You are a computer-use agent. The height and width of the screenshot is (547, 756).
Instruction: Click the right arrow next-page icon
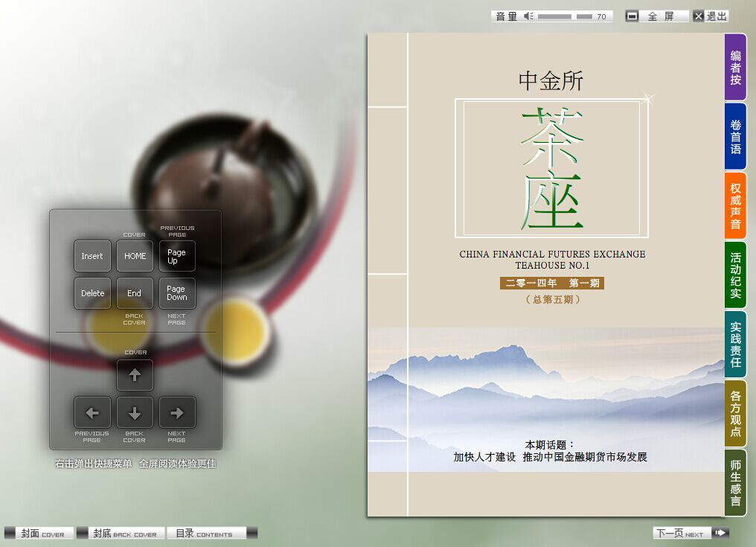click(x=177, y=412)
